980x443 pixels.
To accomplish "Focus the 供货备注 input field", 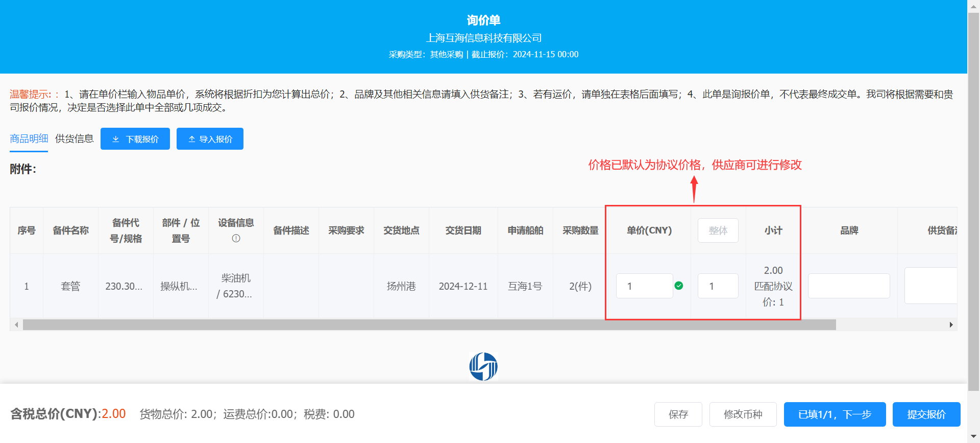I will pyautogui.click(x=931, y=286).
